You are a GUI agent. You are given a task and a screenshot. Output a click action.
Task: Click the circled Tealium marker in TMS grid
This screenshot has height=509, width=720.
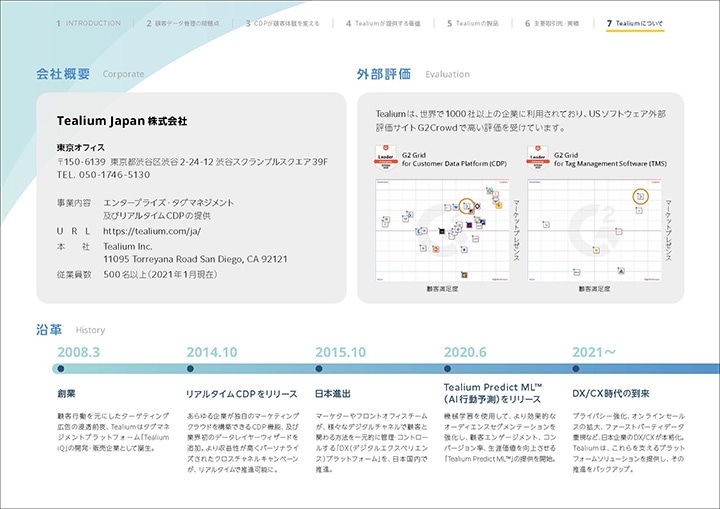(x=641, y=197)
